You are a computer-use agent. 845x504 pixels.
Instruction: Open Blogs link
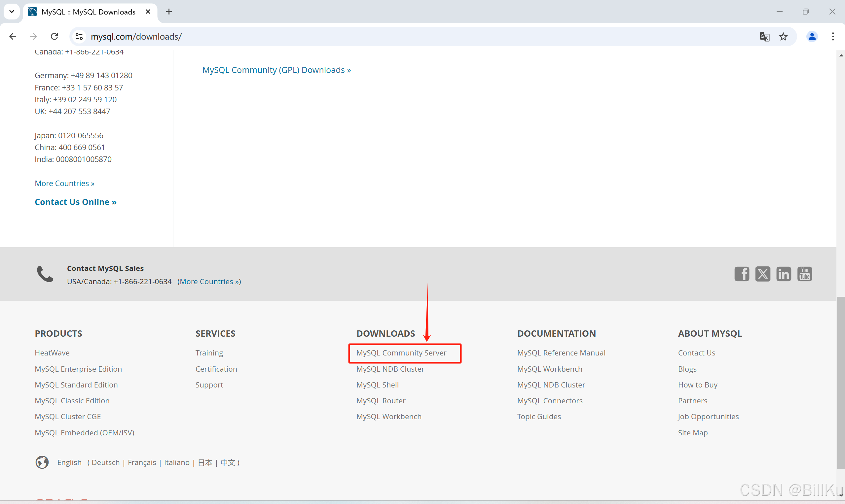[x=687, y=369]
